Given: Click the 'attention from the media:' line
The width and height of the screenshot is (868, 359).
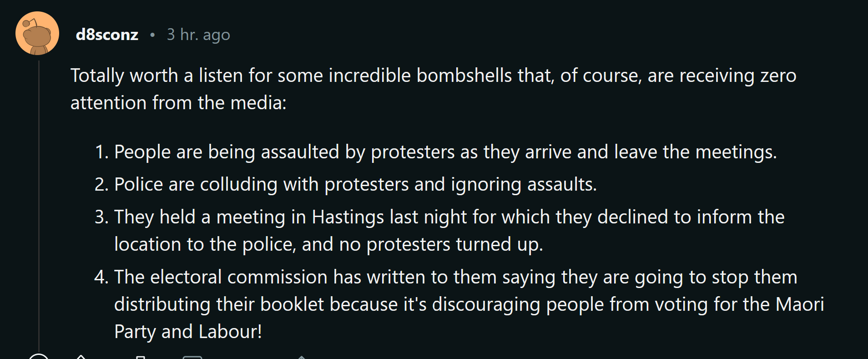Looking at the screenshot, I should coord(178,103).
